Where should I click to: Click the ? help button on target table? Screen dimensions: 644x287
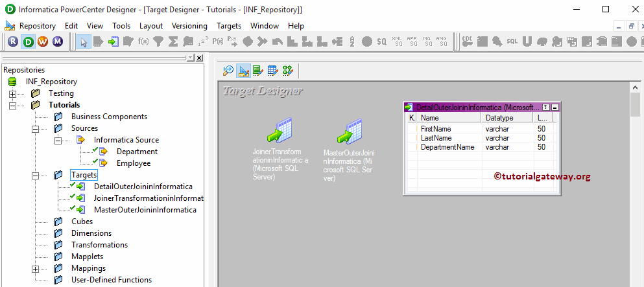pos(546,108)
